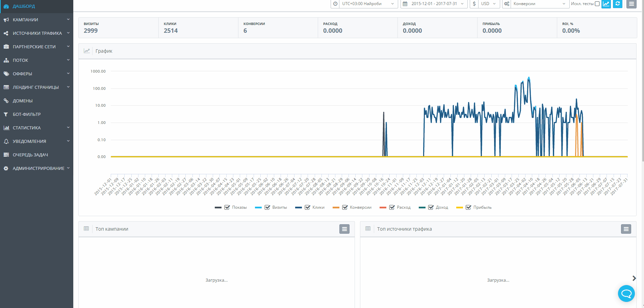Click the table icon beside Топ кампании
Screen dimensions: 644x308
[x=86, y=229]
